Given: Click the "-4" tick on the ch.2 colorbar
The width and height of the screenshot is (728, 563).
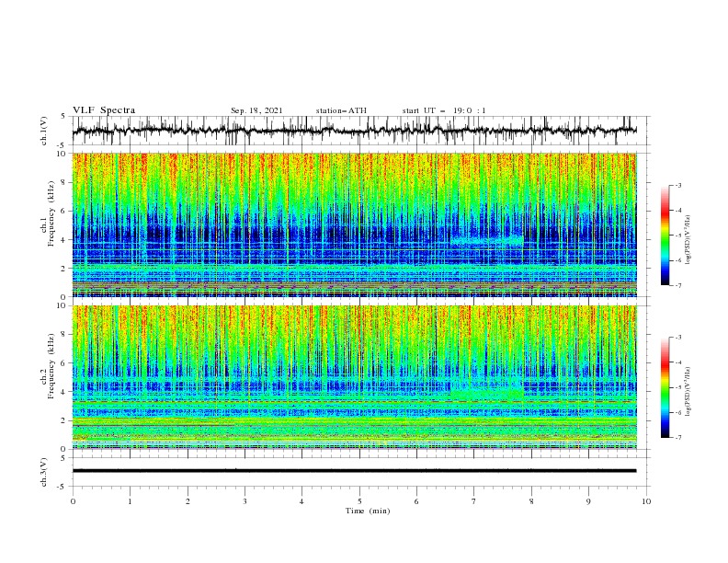Looking at the screenshot, I should click(677, 362).
